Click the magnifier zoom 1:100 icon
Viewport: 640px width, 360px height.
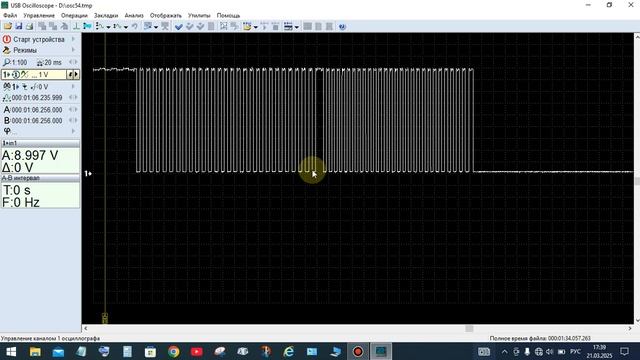point(7,62)
